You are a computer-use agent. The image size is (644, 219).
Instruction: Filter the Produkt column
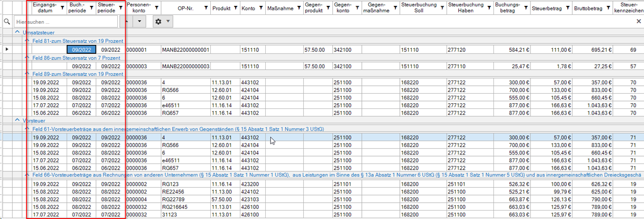pos(234,8)
